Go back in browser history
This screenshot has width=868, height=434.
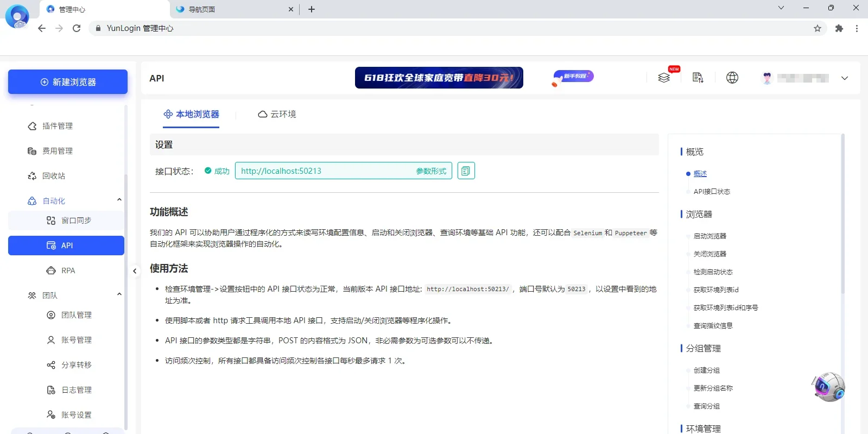[x=42, y=28]
